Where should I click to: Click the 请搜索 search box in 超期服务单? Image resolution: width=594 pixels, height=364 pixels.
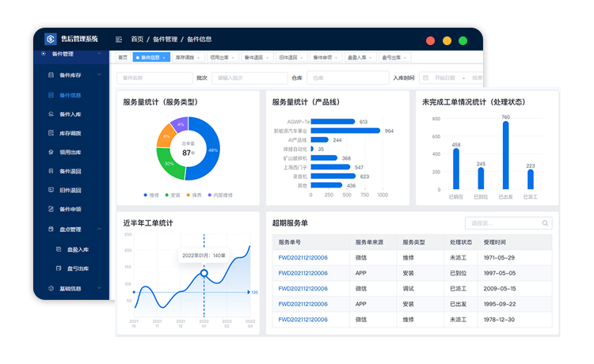508,223
